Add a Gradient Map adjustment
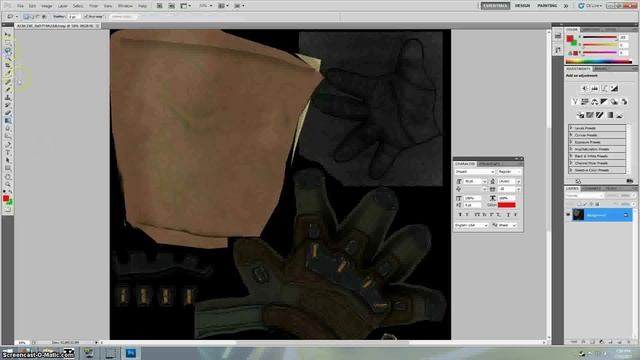Viewport: 640px width, 360px height. pyautogui.click(x=610, y=116)
